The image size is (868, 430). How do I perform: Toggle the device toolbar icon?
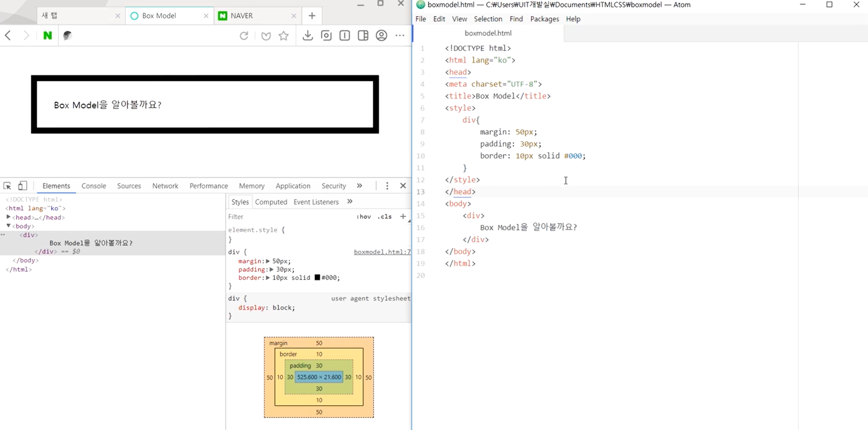(x=22, y=186)
